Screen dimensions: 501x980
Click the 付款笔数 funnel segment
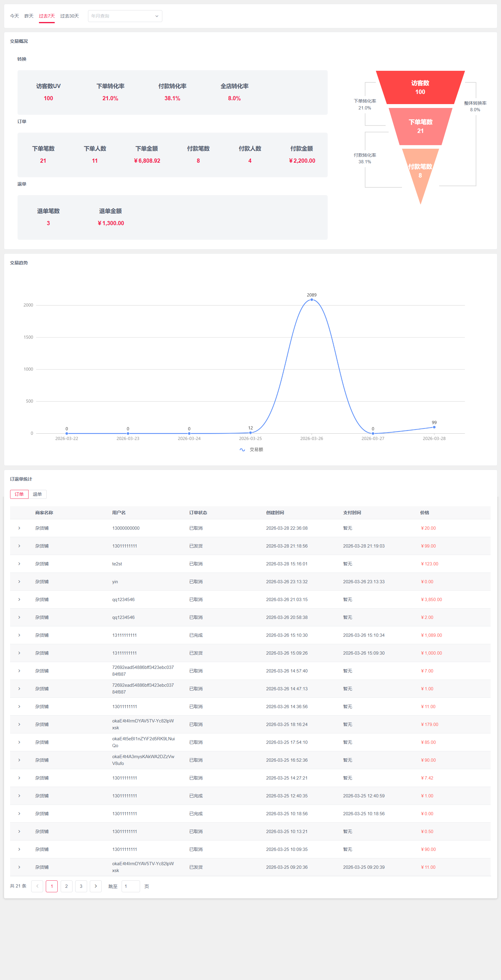[x=420, y=169]
